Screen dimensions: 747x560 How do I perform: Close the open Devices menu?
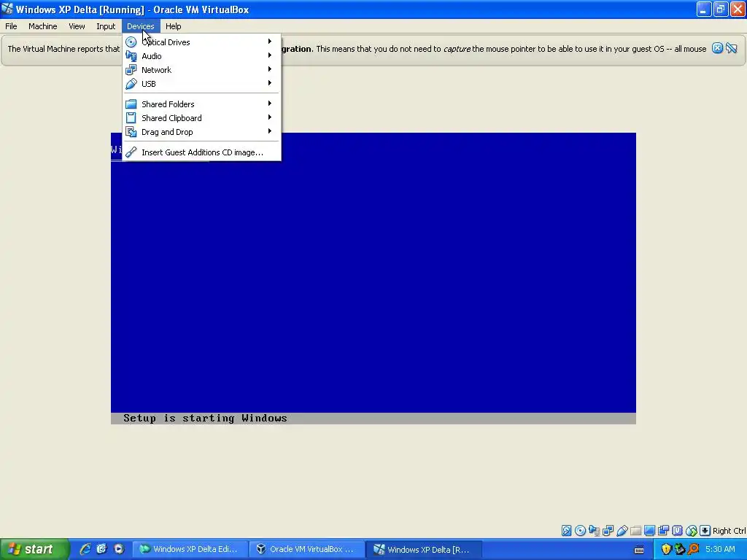point(141,26)
